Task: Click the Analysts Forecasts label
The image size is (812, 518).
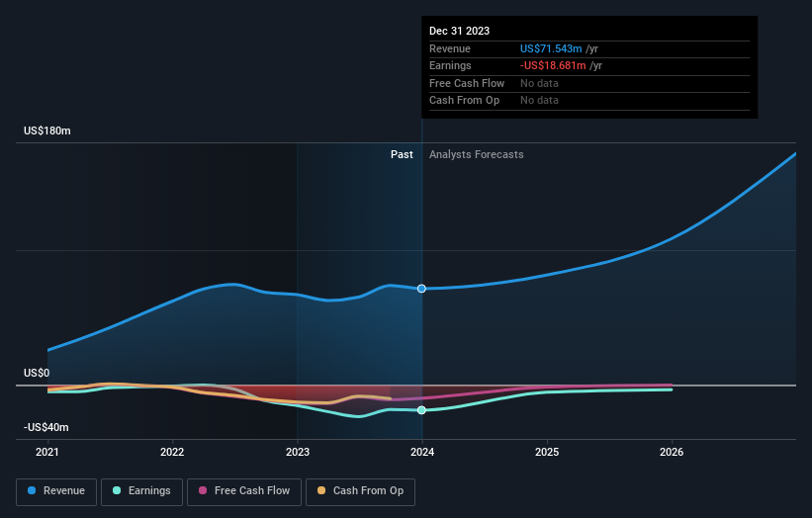Action: pos(477,155)
